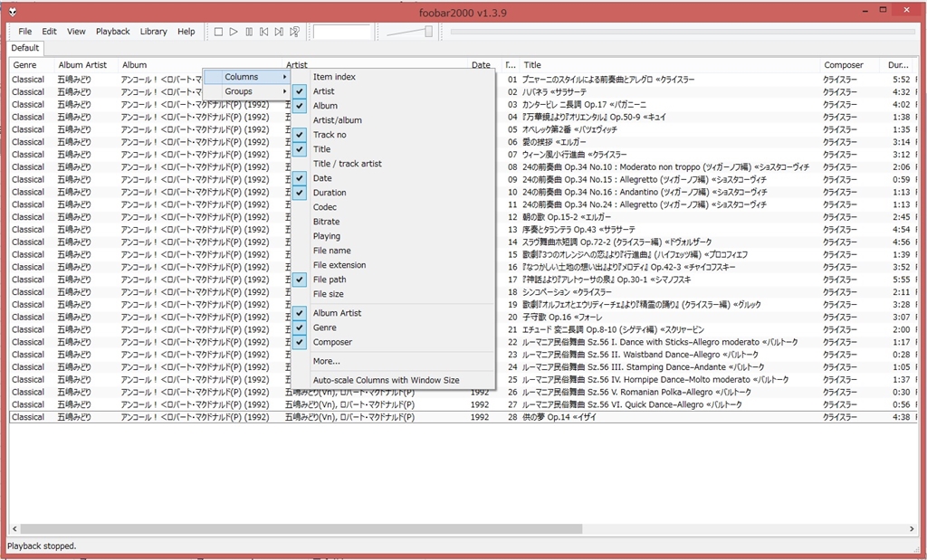Expand the Groups submenu

coord(246,91)
